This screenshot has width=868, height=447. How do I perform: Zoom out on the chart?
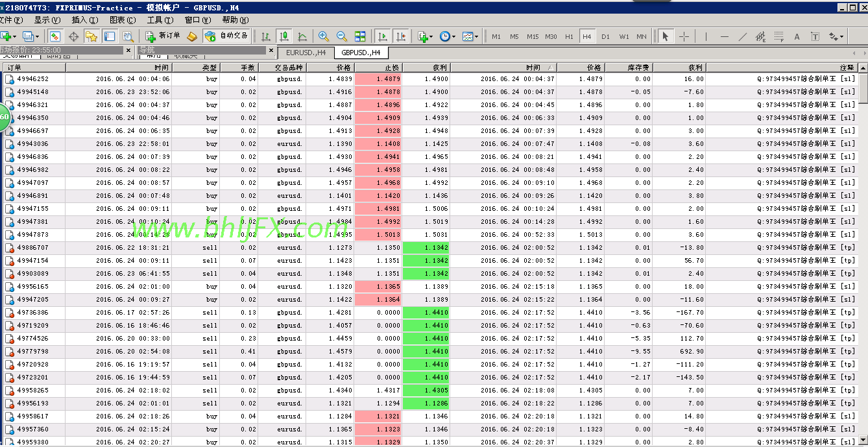tap(342, 36)
